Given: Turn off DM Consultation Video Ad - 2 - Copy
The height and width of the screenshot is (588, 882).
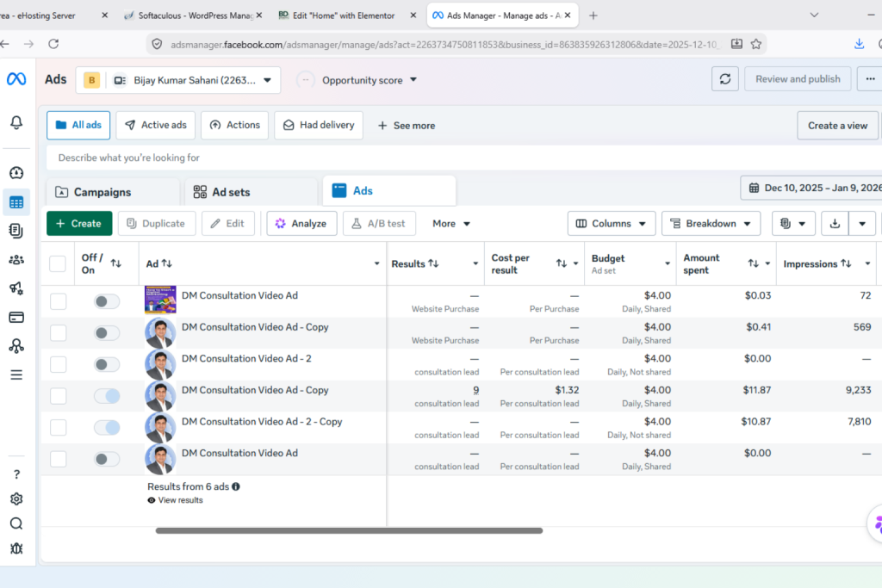Looking at the screenshot, I should pyautogui.click(x=106, y=427).
